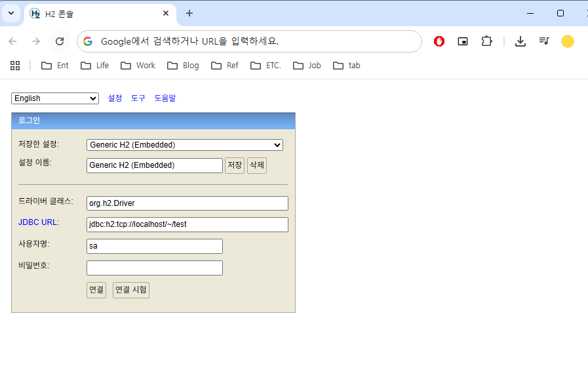Open the downloads icon
Screen dimensions: 588x366
[520, 41]
